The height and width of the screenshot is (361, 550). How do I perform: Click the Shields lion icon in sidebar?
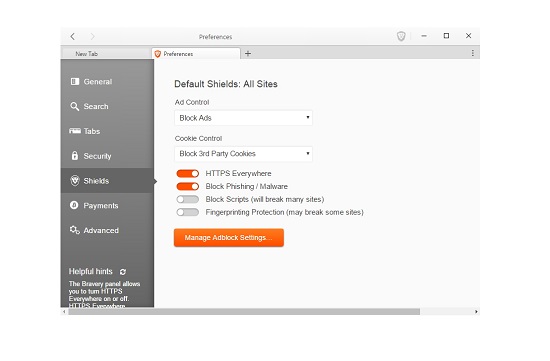coord(75,181)
